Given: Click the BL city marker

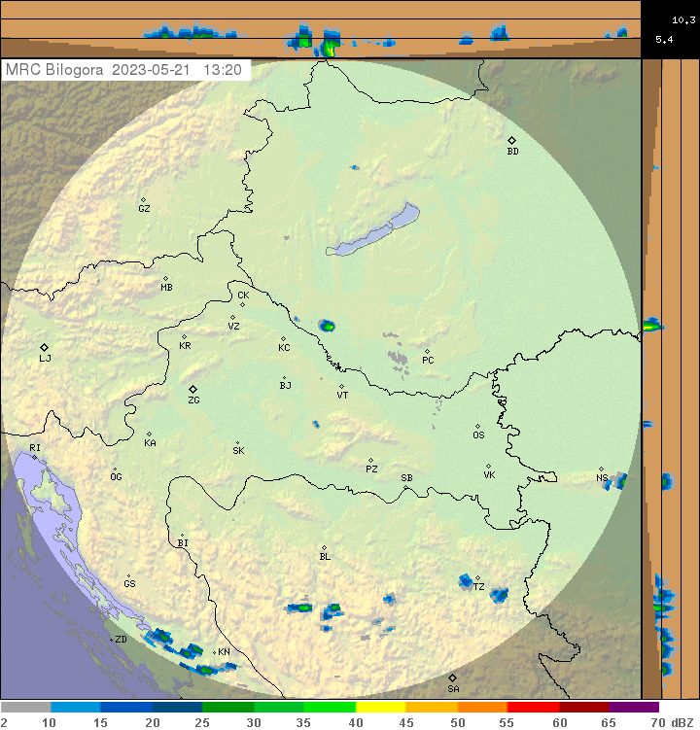Looking at the screenshot, I should click(324, 547).
